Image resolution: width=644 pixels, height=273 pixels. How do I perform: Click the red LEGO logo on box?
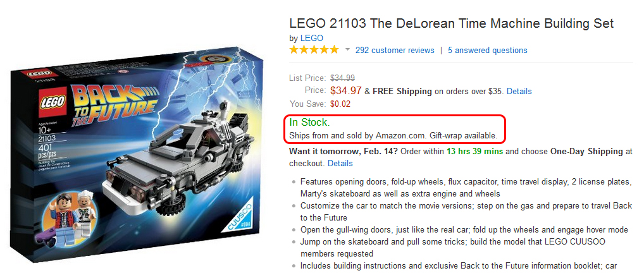click(x=50, y=100)
